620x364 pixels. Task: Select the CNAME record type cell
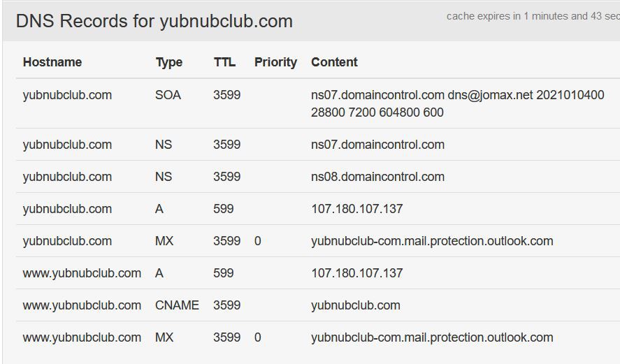[177, 305]
